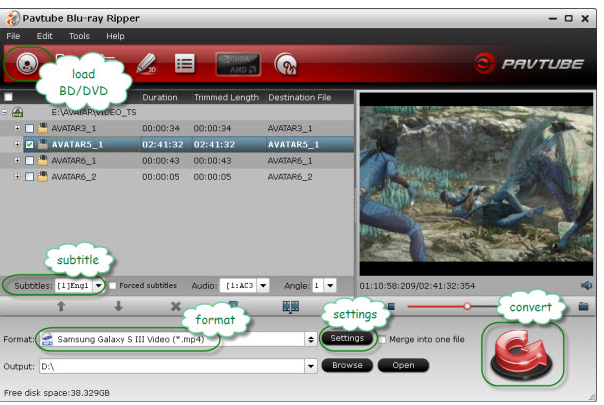604x405 pixels.
Task: Expand the AVATAR5_1 row
Action: pyautogui.click(x=17, y=145)
